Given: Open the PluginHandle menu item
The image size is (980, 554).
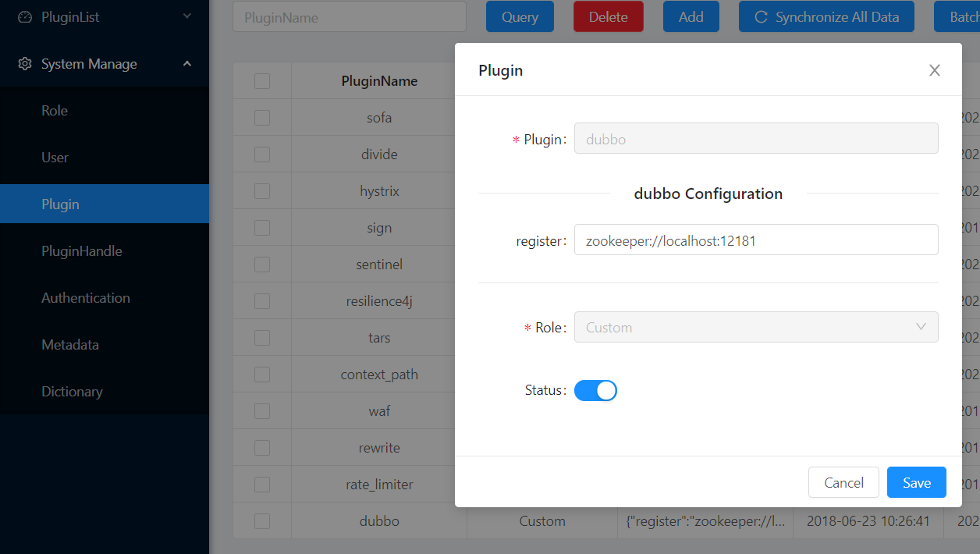Looking at the screenshot, I should [x=105, y=251].
